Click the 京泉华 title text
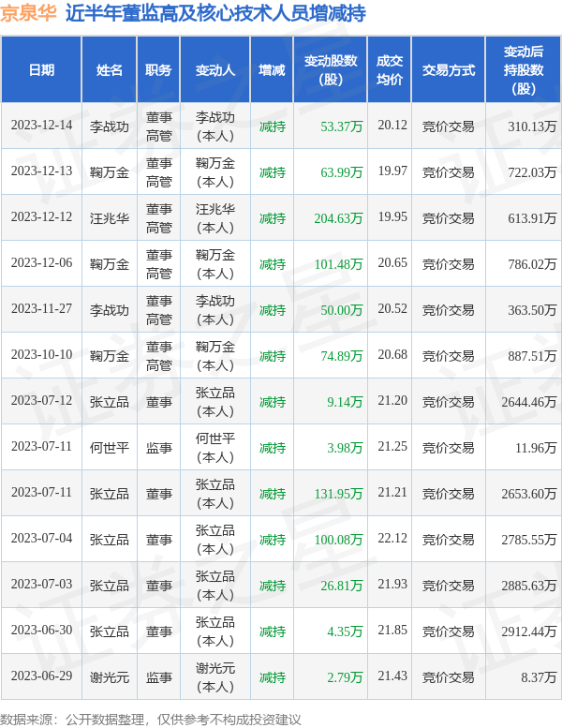Image resolution: width=562 pixels, height=728 pixels. click(x=28, y=13)
